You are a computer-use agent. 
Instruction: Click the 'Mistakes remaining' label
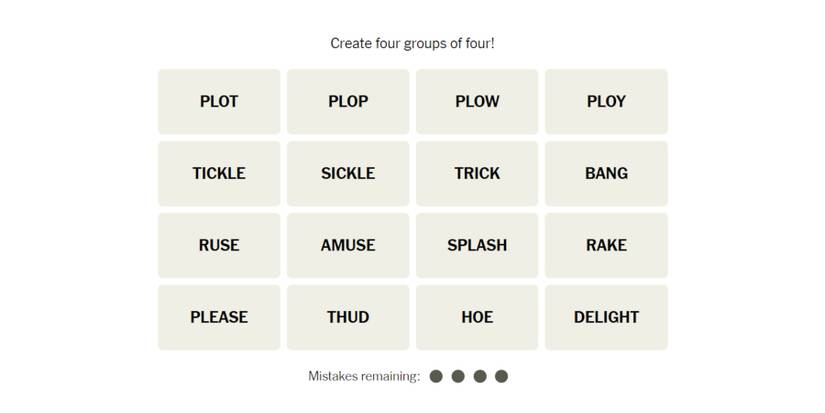click(x=364, y=376)
